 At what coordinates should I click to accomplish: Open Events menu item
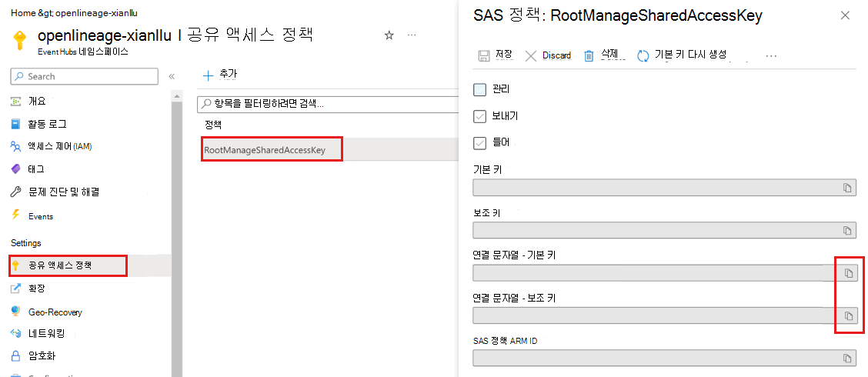41,216
